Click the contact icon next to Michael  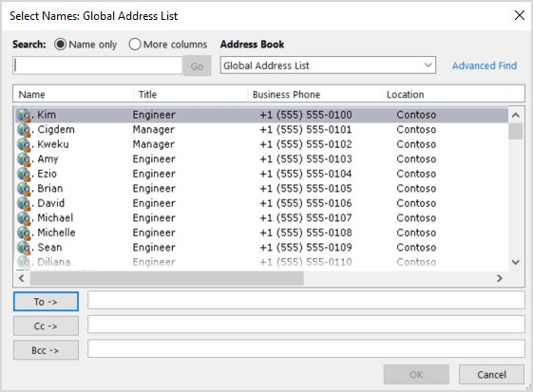[24, 218]
